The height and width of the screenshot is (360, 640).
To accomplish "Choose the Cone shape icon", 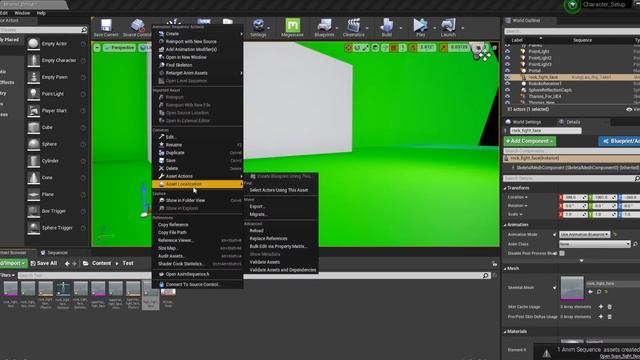I will click(33, 178).
